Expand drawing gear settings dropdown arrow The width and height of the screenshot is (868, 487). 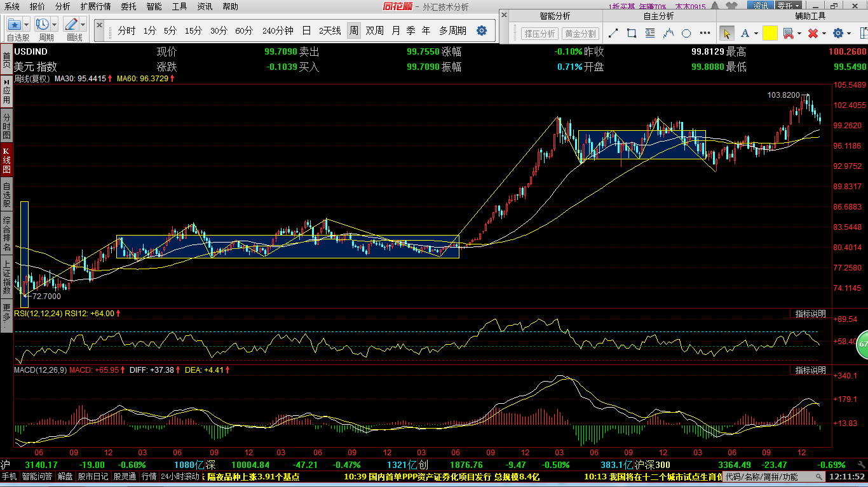pyautogui.click(x=850, y=33)
